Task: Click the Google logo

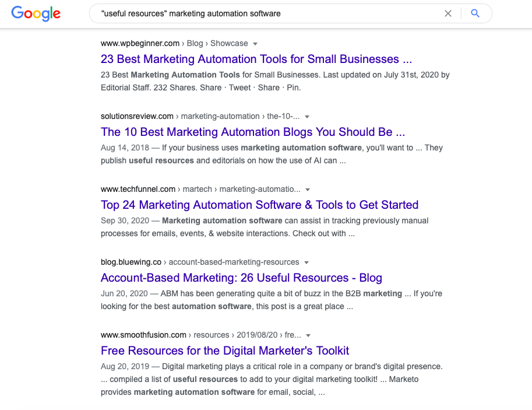Action: [36, 13]
